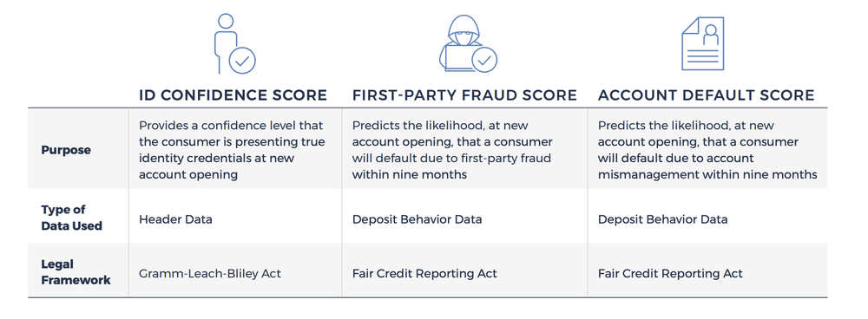868x319 pixels.
Task: Click the checkmark circle on fraudster icon
Action: 484,60
